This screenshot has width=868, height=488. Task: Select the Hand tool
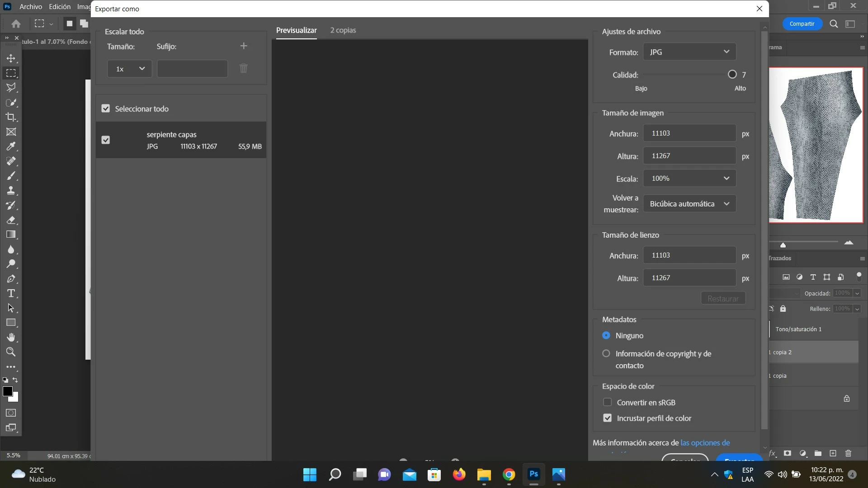pyautogui.click(x=11, y=337)
